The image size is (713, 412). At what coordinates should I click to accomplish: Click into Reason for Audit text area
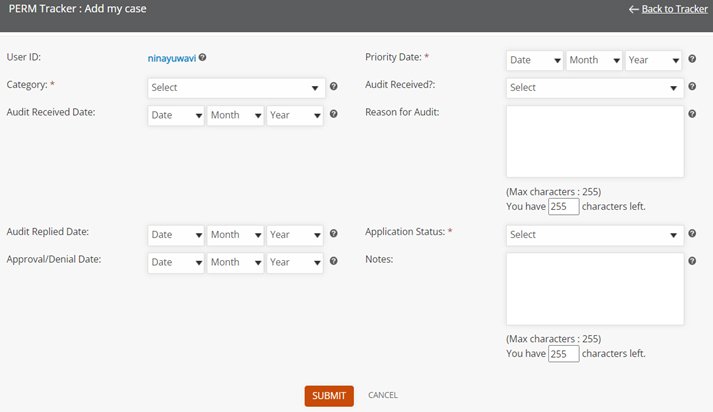click(x=594, y=141)
